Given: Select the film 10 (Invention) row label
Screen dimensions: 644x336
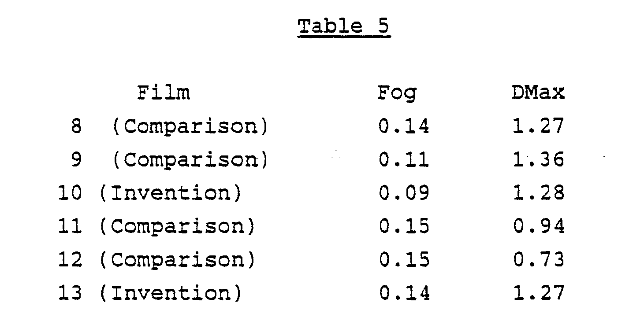Looking at the screenshot, I should [150, 193].
